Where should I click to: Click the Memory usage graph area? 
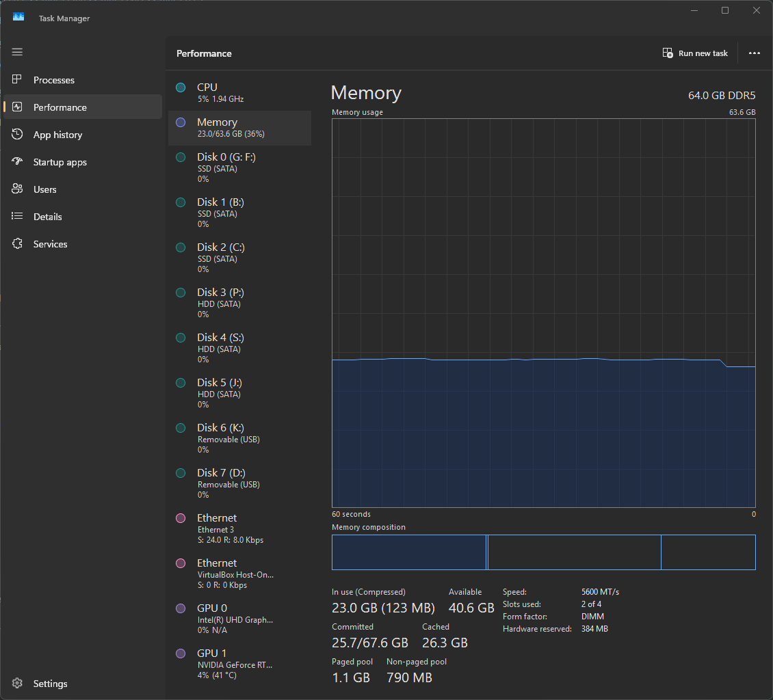(543, 313)
